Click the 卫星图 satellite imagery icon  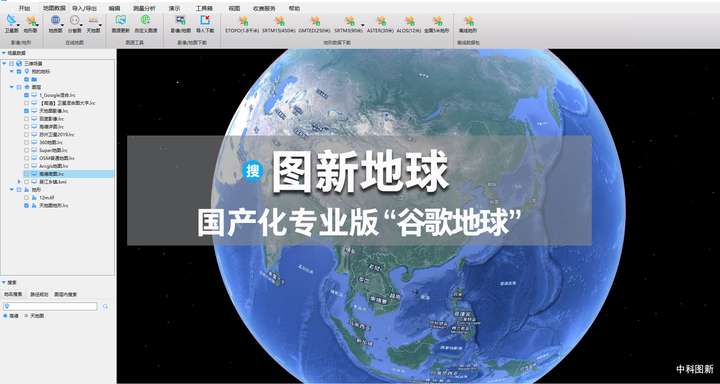pos(11,21)
